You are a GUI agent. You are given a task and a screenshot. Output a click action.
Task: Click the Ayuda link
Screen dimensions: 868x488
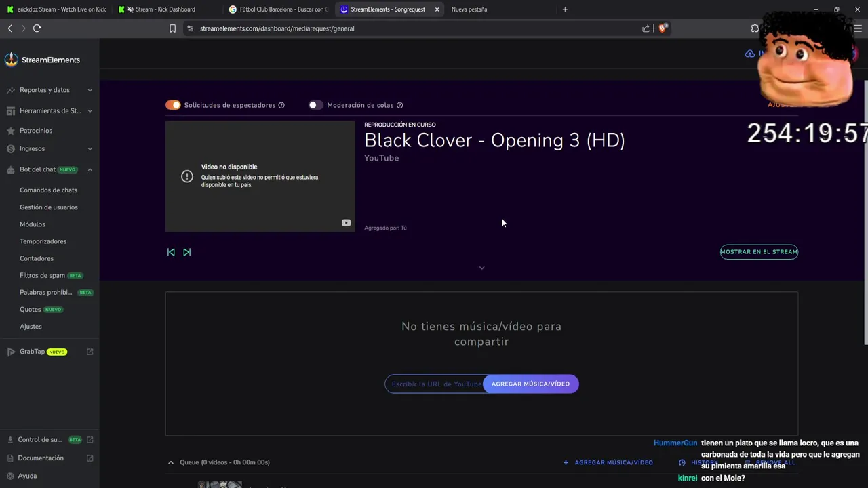pos(27,476)
